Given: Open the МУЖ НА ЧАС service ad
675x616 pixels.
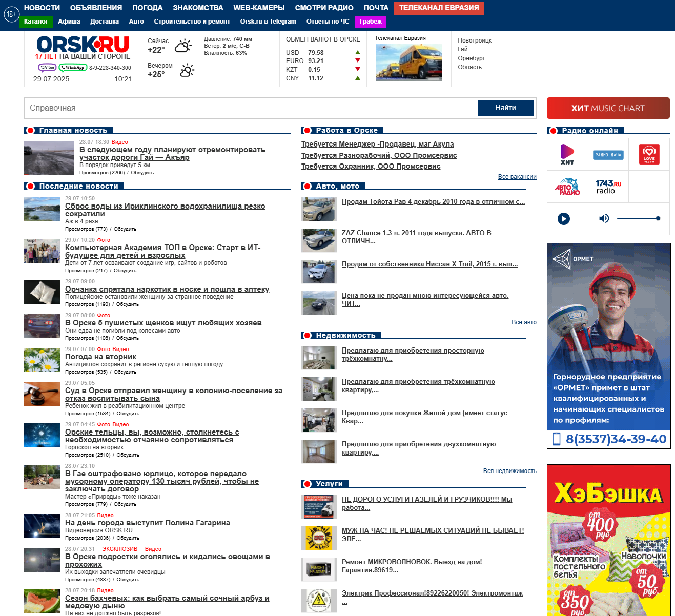Looking at the screenshot, I should tap(433, 535).
